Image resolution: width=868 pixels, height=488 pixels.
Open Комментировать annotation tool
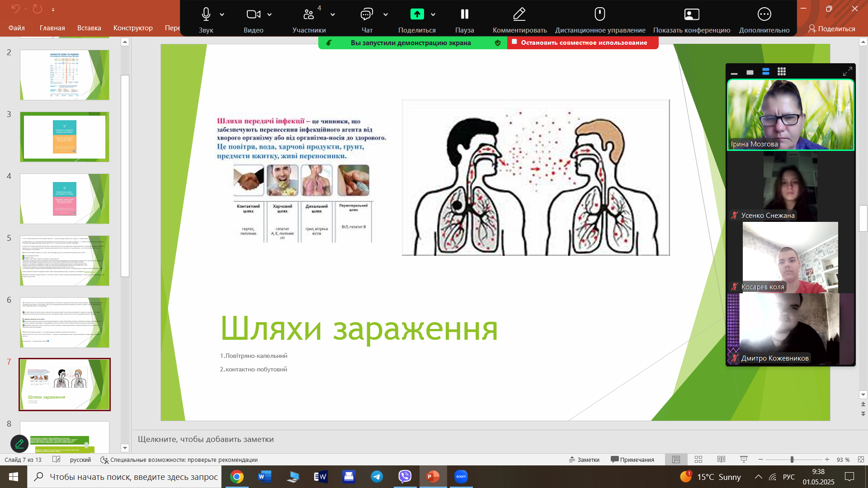pos(519,19)
